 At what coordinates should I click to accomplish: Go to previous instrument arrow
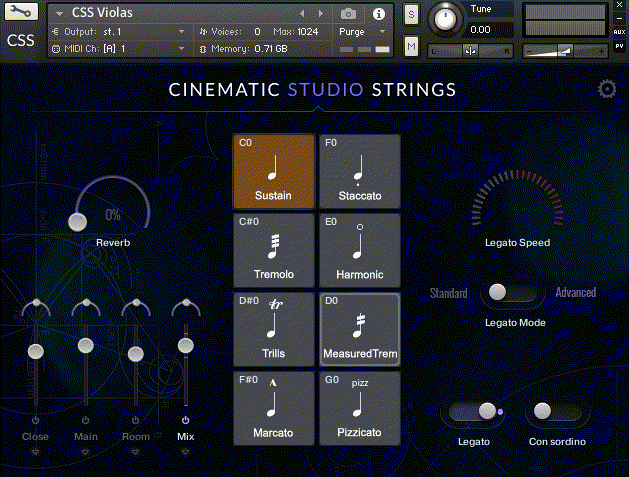click(302, 14)
